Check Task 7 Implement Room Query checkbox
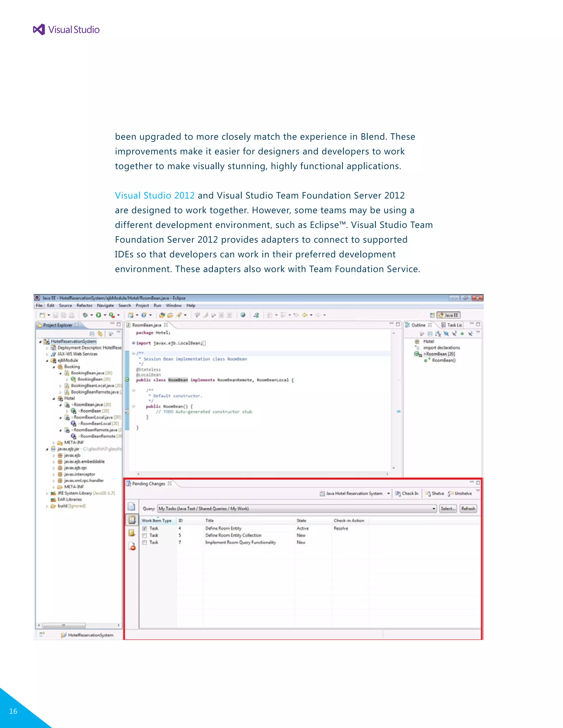 pos(144,543)
